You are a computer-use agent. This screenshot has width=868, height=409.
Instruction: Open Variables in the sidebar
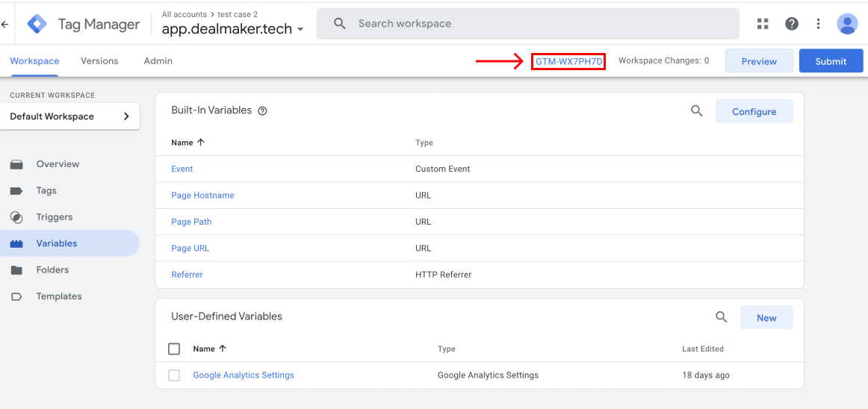[69, 243]
